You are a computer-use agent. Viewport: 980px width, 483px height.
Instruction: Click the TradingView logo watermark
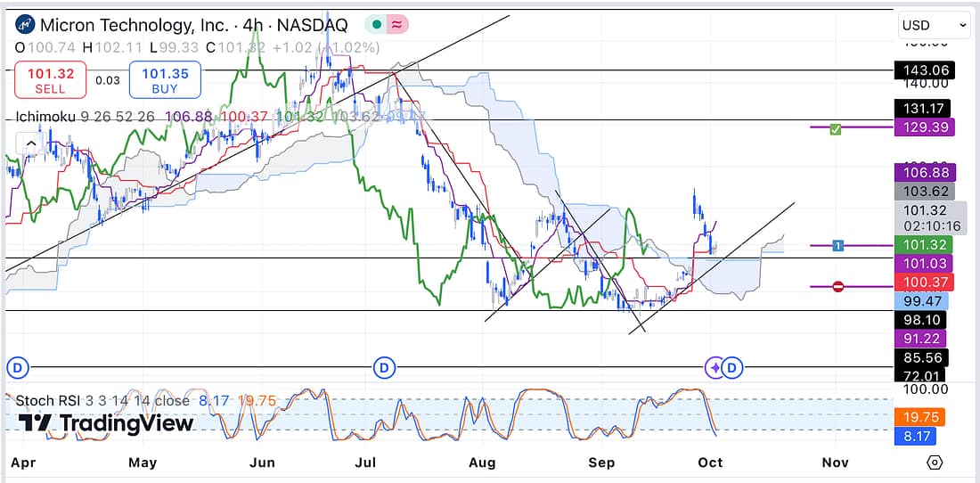(107, 423)
